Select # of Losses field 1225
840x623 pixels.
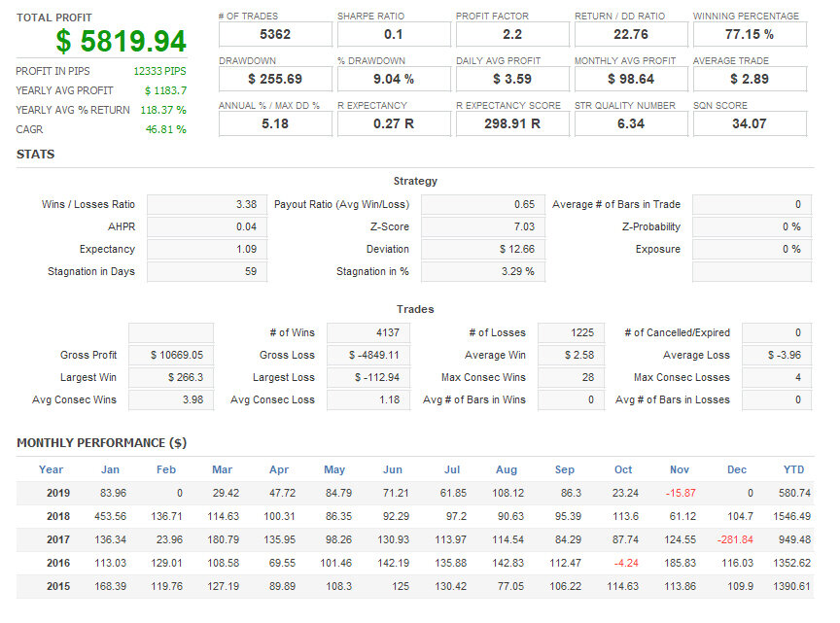(571, 332)
